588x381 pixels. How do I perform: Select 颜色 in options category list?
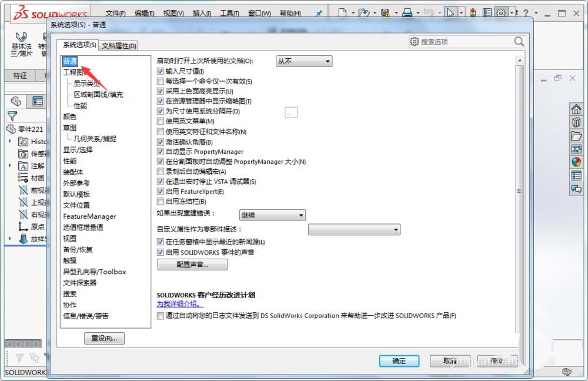pyautogui.click(x=70, y=116)
